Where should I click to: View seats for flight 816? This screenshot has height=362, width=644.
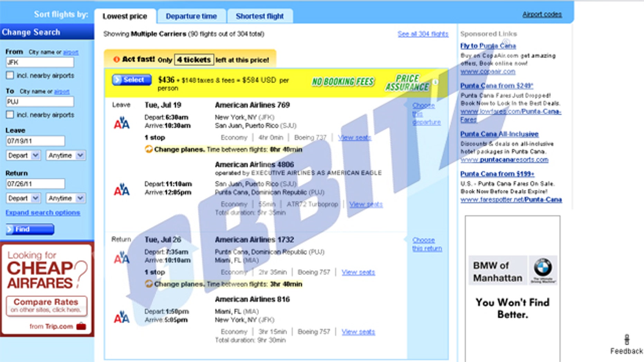coord(358,332)
